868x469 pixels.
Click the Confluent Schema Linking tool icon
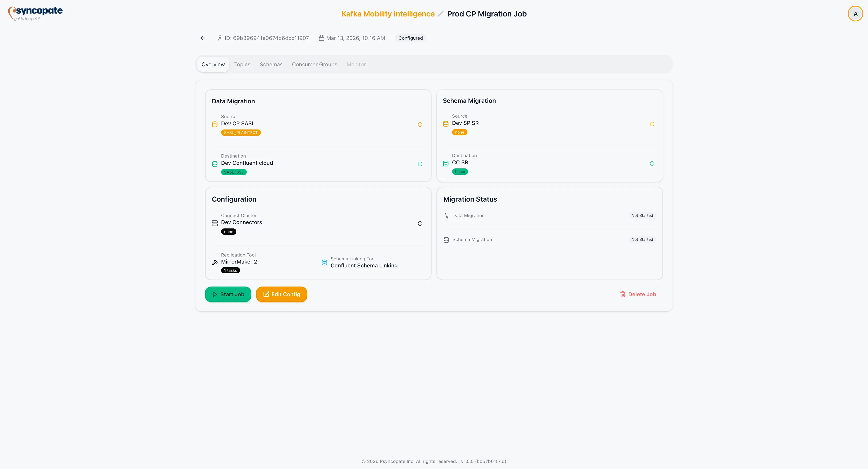(x=325, y=262)
